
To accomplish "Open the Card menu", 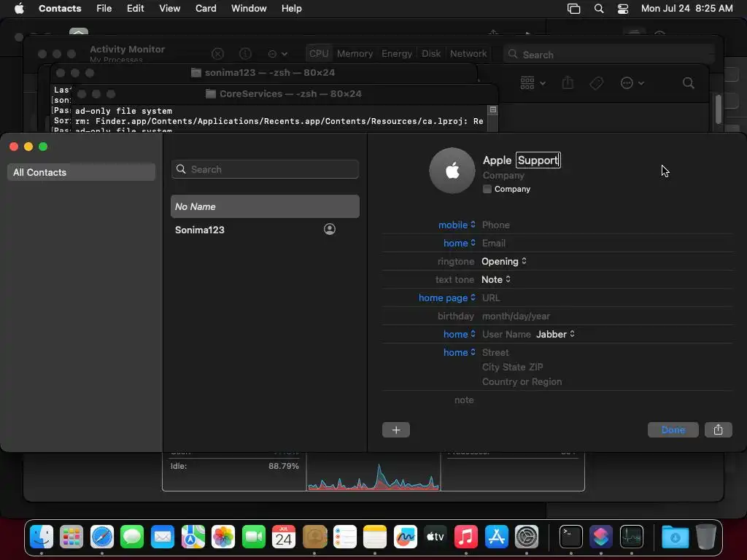I will (x=206, y=9).
